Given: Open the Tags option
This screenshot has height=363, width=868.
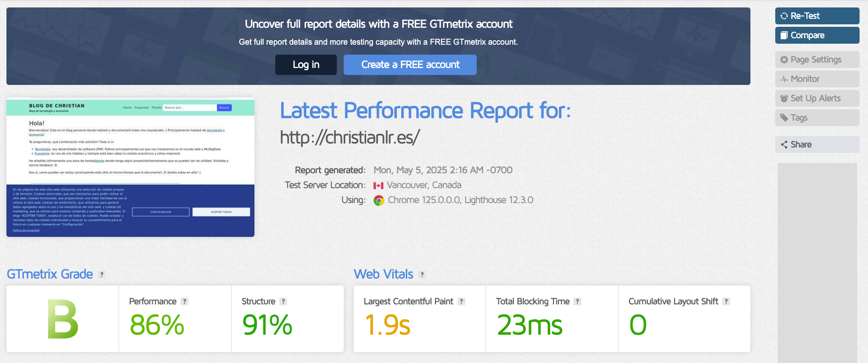Looking at the screenshot, I should [817, 118].
